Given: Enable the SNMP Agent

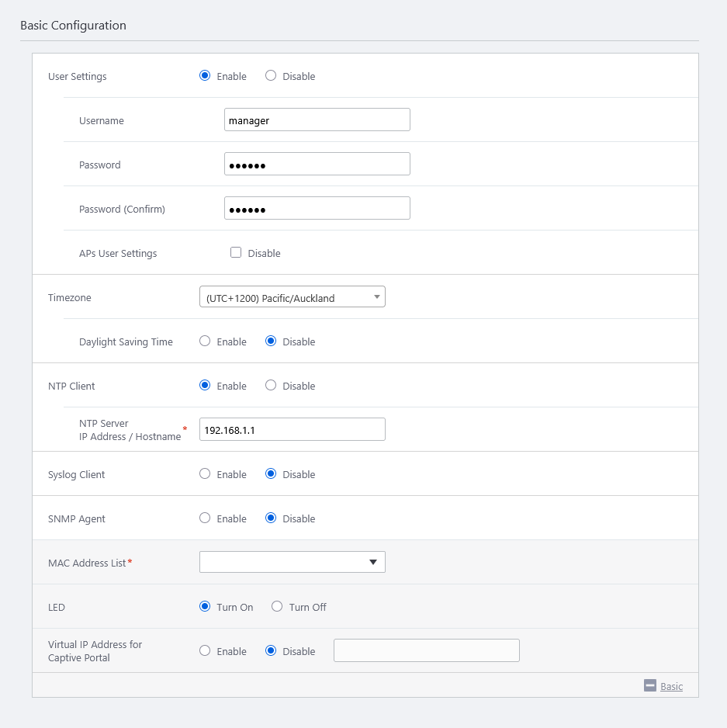Looking at the screenshot, I should pos(205,518).
